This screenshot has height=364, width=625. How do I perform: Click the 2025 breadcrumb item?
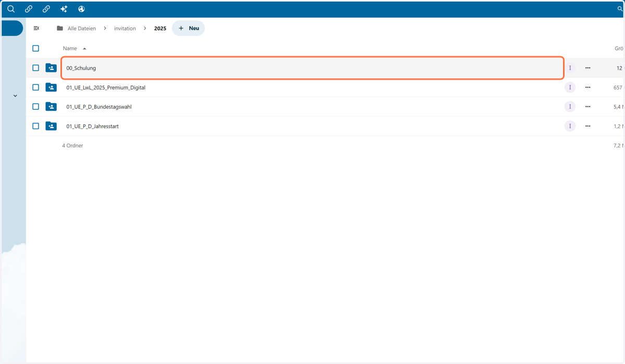tap(160, 29)
